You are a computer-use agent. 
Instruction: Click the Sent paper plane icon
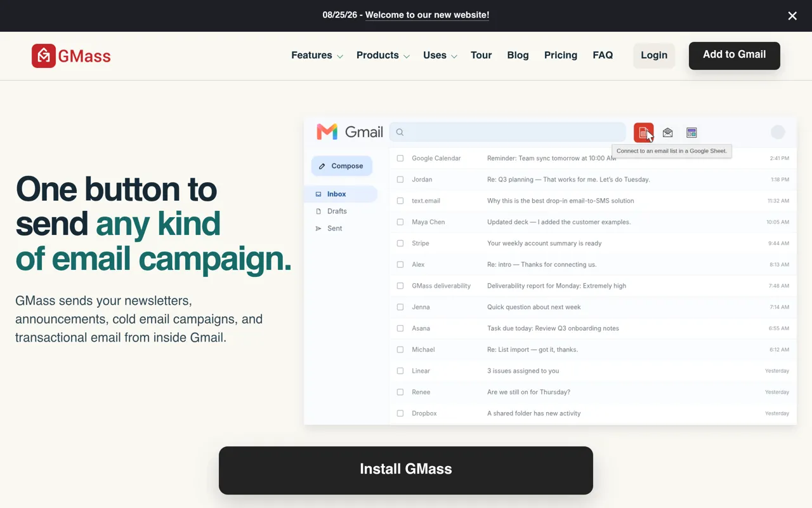click(318, 229)
